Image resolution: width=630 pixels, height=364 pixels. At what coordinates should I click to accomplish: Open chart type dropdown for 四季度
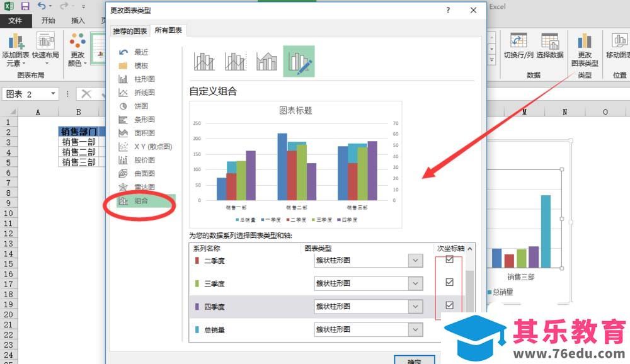tap(415, 307)
